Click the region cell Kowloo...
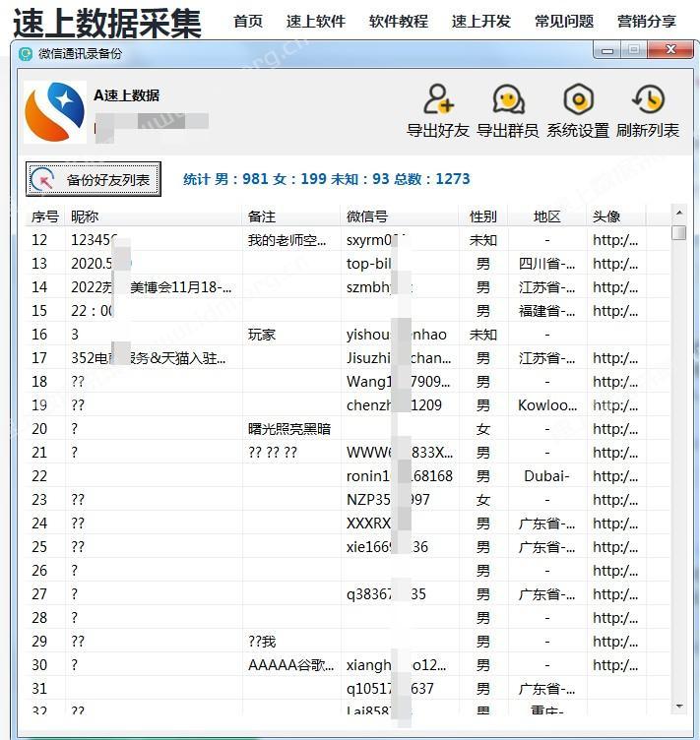 tap(547, 405)
